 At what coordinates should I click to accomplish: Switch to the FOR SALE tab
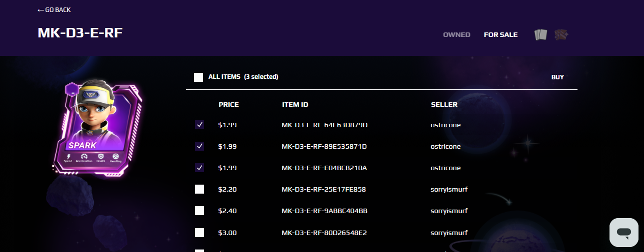point(500,35)
